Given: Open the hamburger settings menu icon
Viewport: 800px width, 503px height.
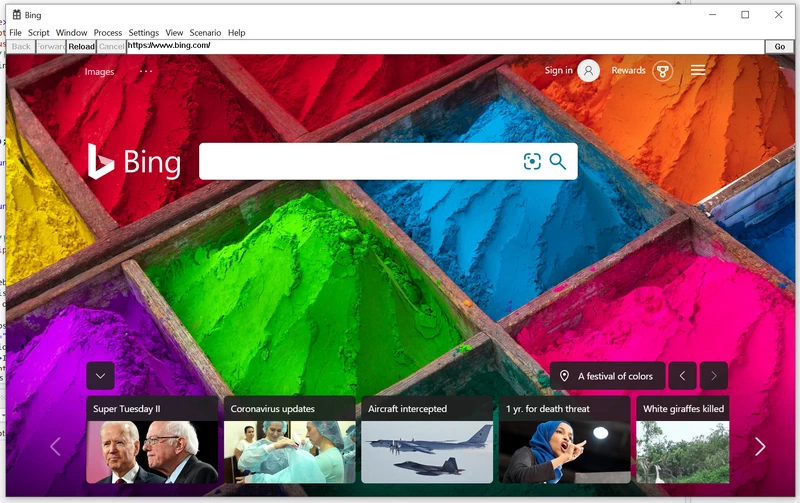Looking at the screenshot, I should coord(698,70).
